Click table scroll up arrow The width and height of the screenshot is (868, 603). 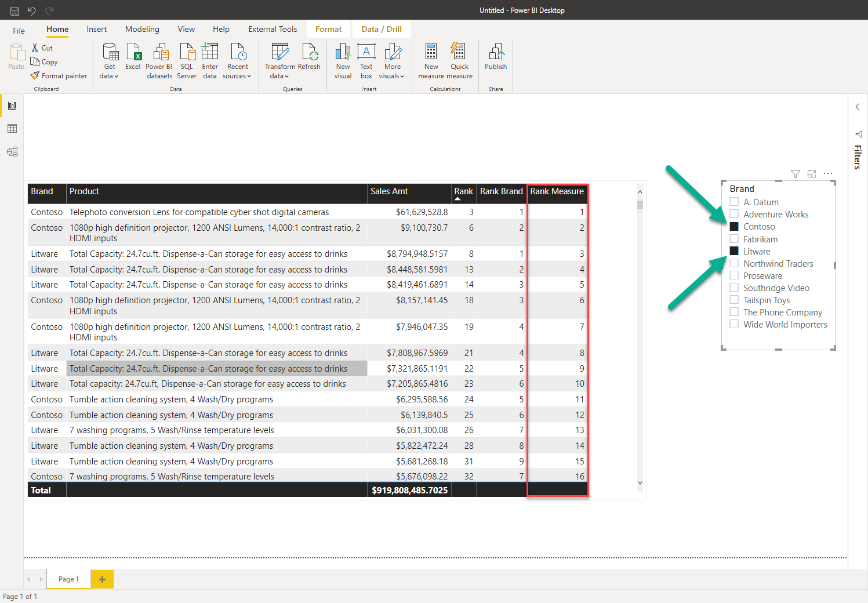[640, 192]
